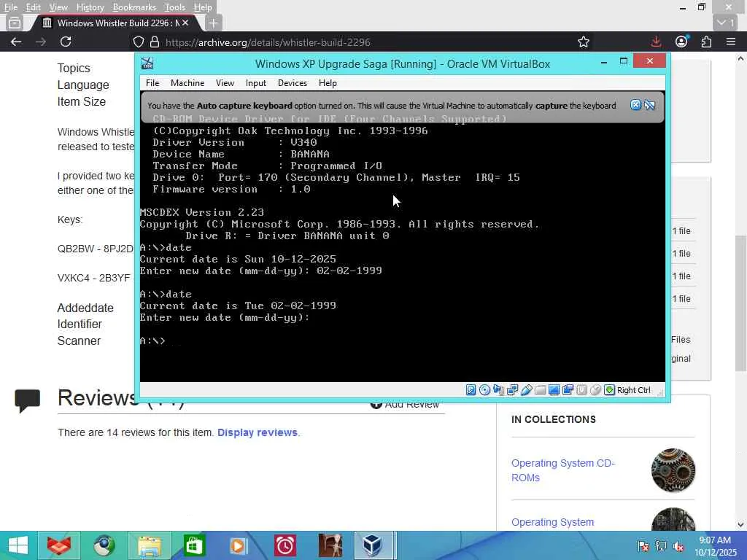This screenshot has height=560, width=747.
Task: Open the browser Tools menu
Action: click(174, 7)
